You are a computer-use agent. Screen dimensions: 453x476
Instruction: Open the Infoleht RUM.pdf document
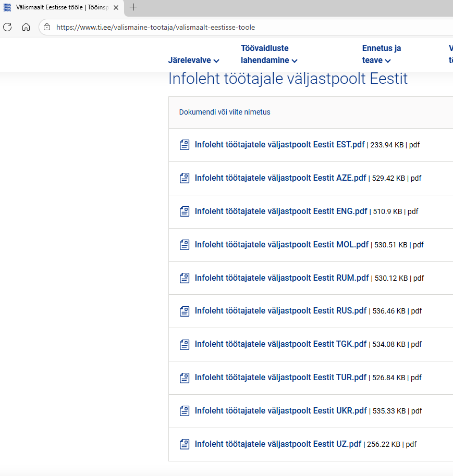281,278
